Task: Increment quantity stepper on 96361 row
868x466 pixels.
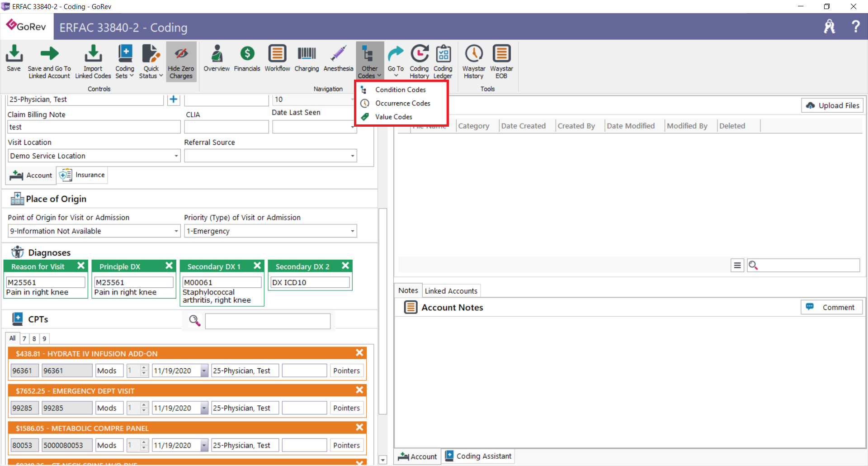Action: pos(144,368)
